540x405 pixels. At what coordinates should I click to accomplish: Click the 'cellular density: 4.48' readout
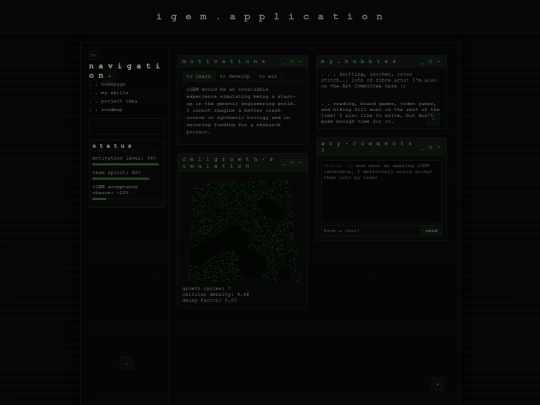tap(216, 294)
